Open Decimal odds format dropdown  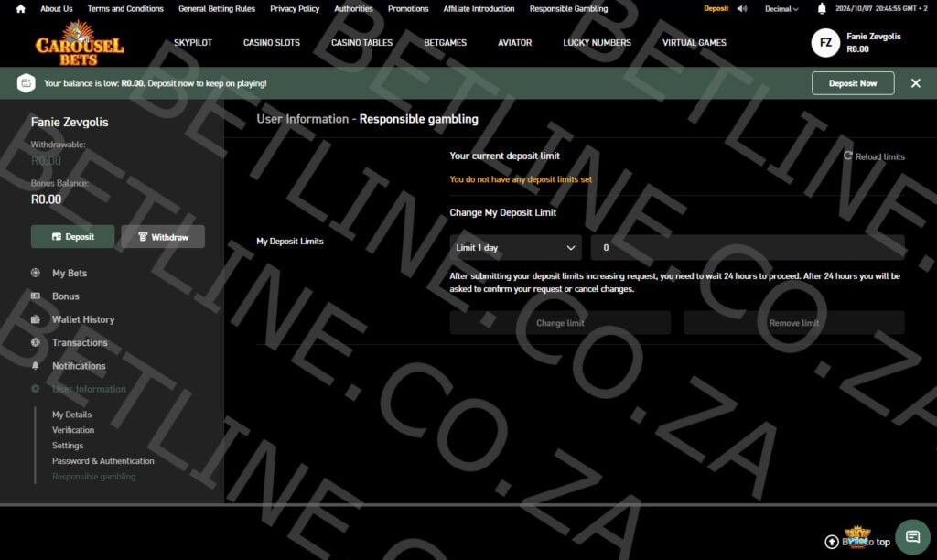[781, 9]
